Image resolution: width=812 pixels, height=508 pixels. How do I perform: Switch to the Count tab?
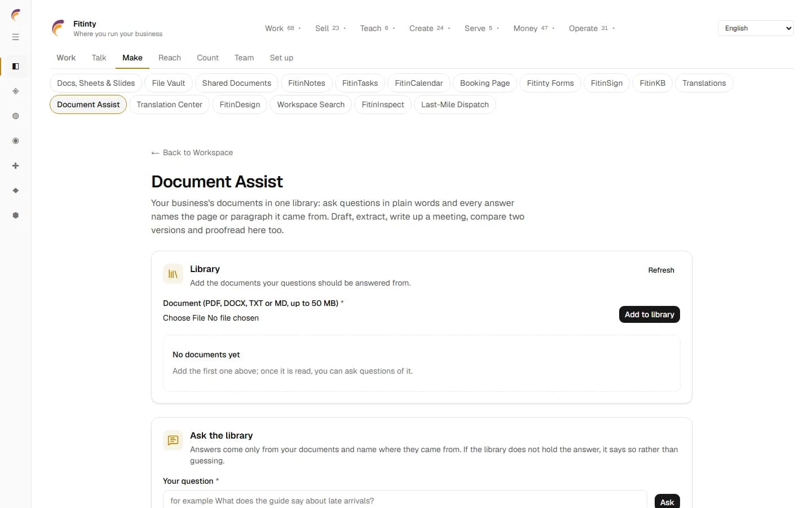tap(208, 58)
